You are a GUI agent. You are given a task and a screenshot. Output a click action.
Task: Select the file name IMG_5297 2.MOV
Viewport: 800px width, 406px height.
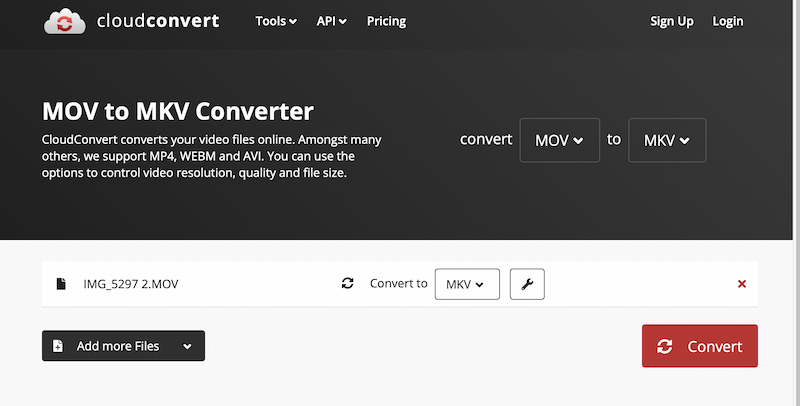pos(131,284)
